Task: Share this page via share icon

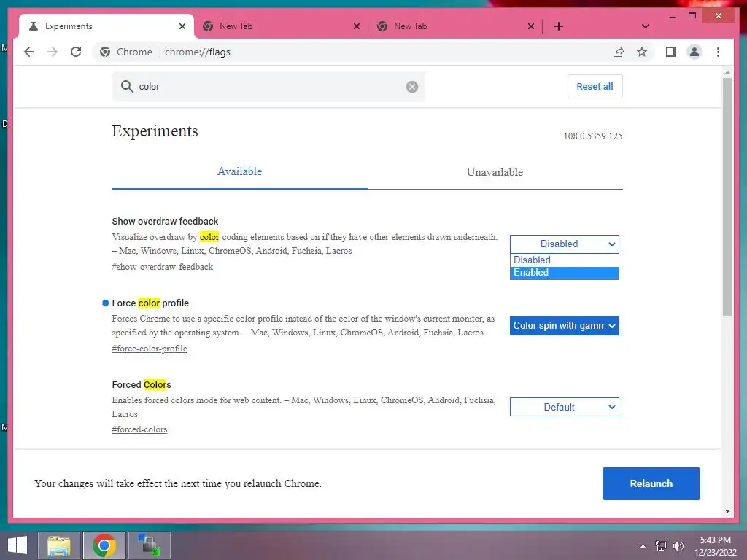Action: pyautogui.click(x=619, y=52)
